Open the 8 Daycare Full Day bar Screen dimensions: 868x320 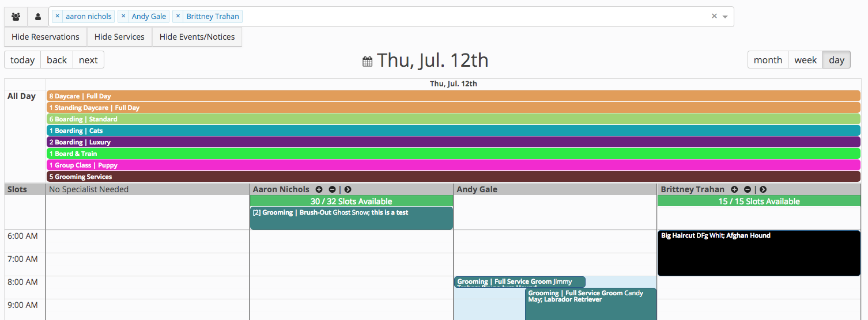453,96
